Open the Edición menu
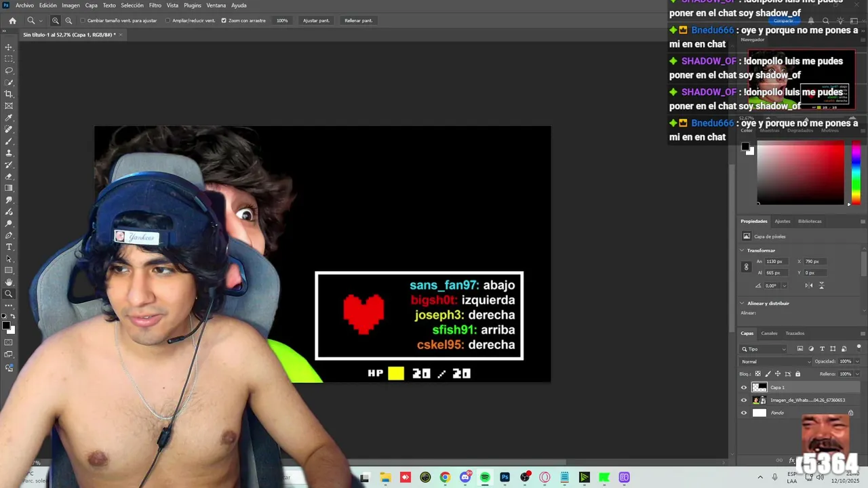Viewport: 868px width, 488px height. point(47,5)
